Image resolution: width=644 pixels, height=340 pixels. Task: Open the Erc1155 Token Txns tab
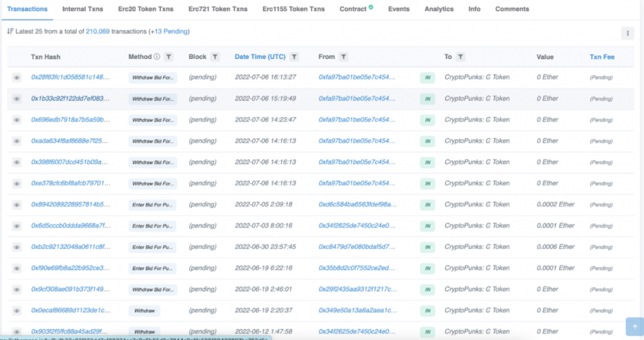tap(293, 9)
